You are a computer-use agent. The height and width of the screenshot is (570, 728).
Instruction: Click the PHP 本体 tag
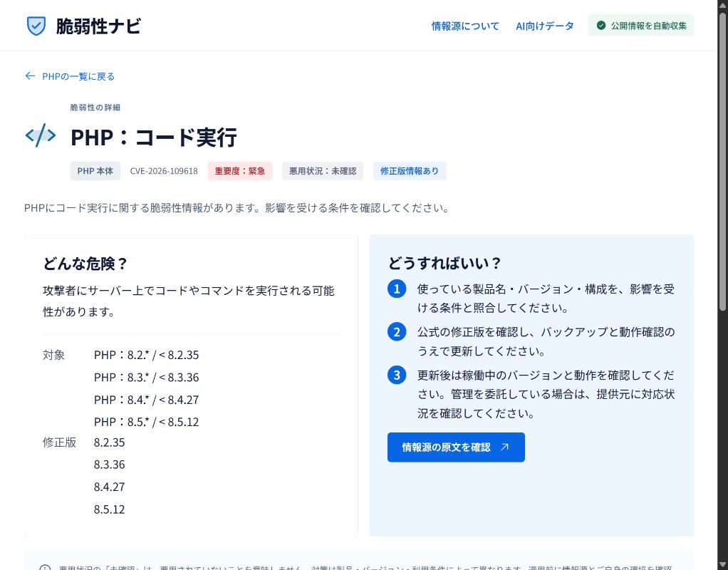tap(95, 171)
